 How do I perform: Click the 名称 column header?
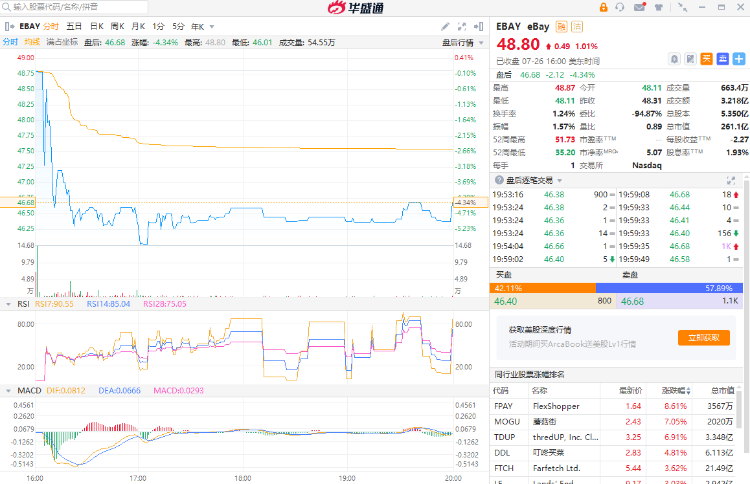540,391
